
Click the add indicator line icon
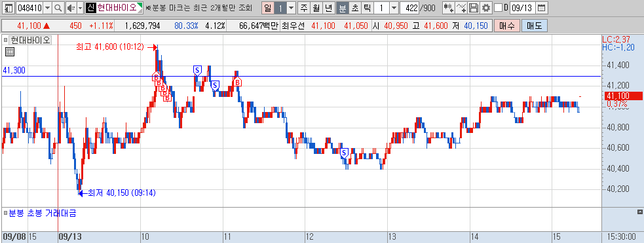coord(462,8)
